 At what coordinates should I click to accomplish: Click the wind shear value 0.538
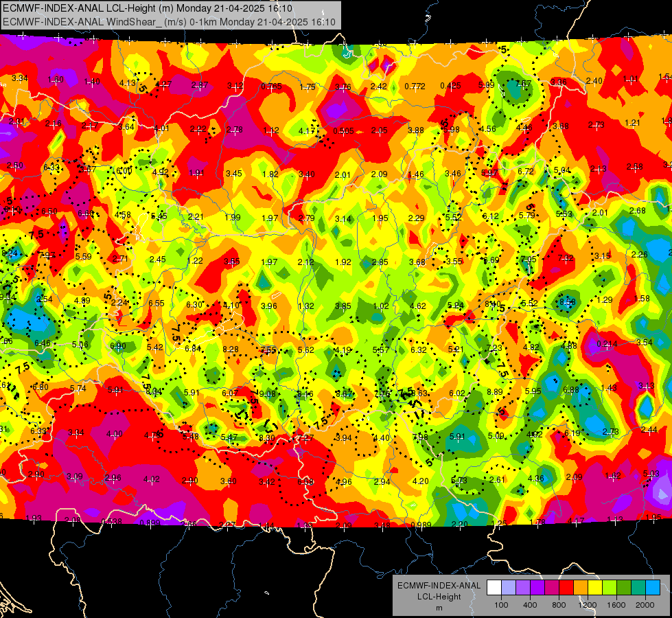[111, 521]
